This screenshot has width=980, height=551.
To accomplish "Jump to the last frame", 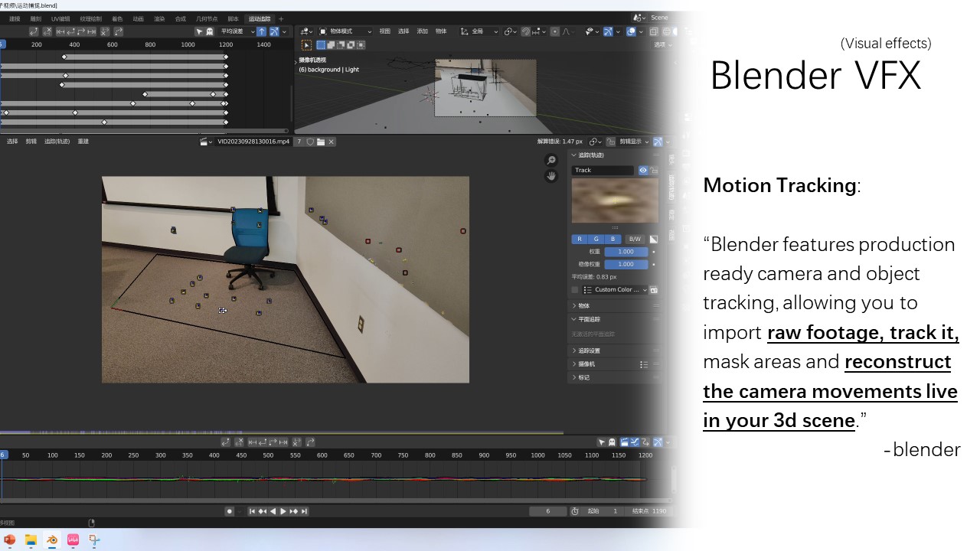I will pyautogui.click(x=304, y=511).
